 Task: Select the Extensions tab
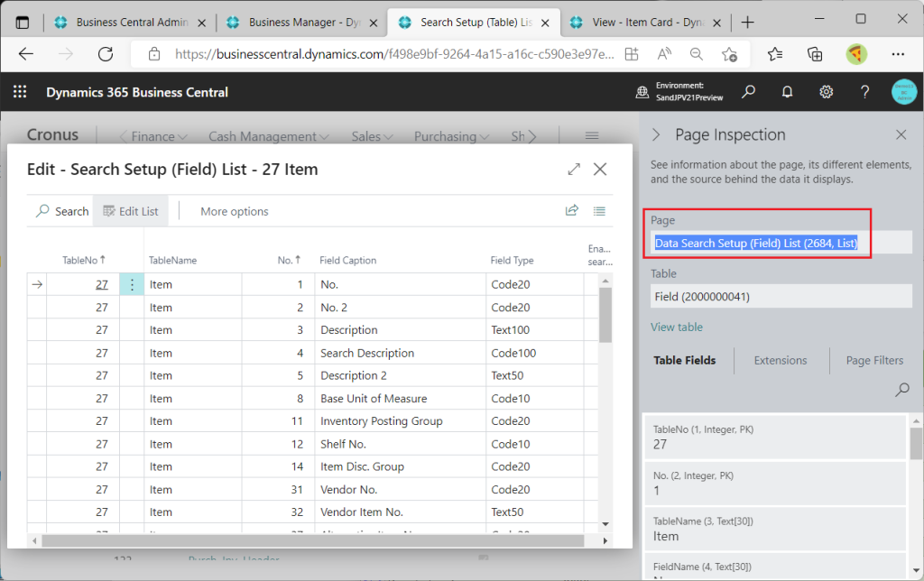click(781, 360)
